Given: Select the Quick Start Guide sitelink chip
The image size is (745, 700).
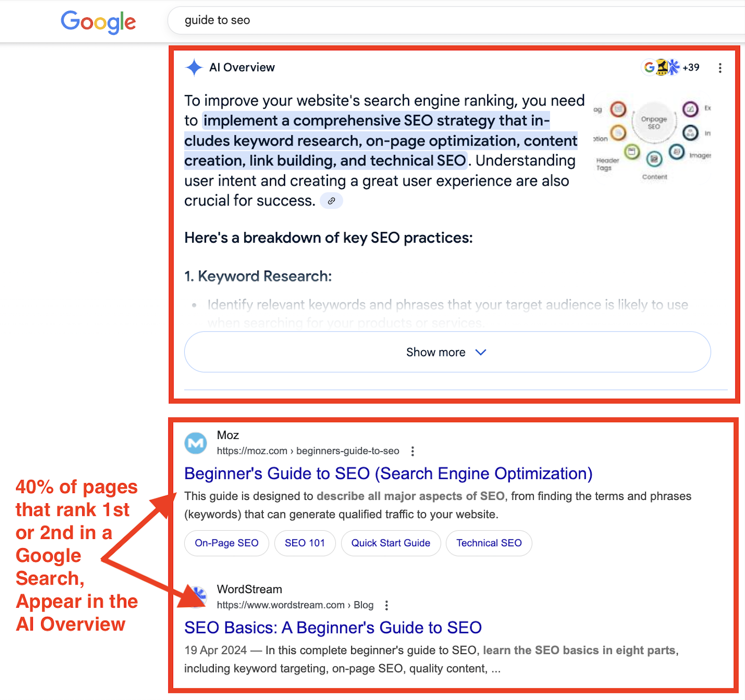Looking at the screenshot, I should click(390, 543).
